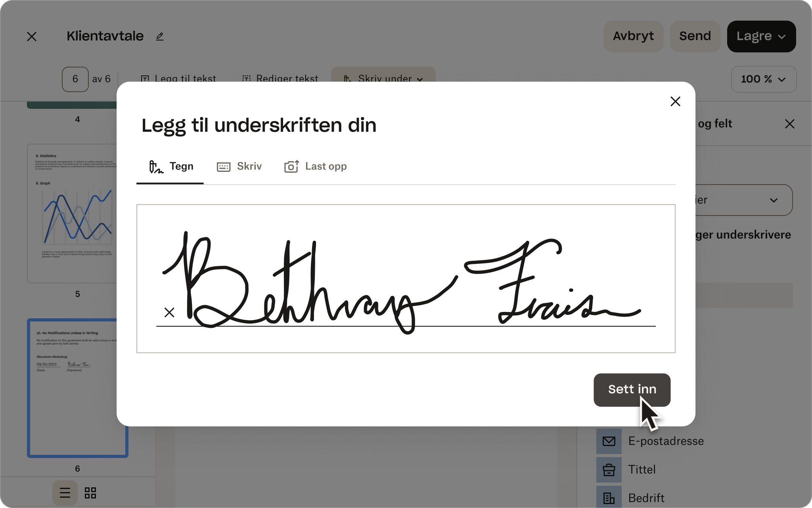
Task: Click the E-postadresse icon in sidebar
Action: tap(609, 441)
